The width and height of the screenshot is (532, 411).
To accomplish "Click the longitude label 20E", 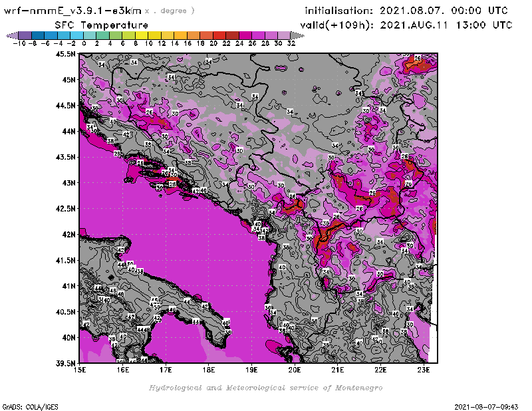I will point(295,370).
